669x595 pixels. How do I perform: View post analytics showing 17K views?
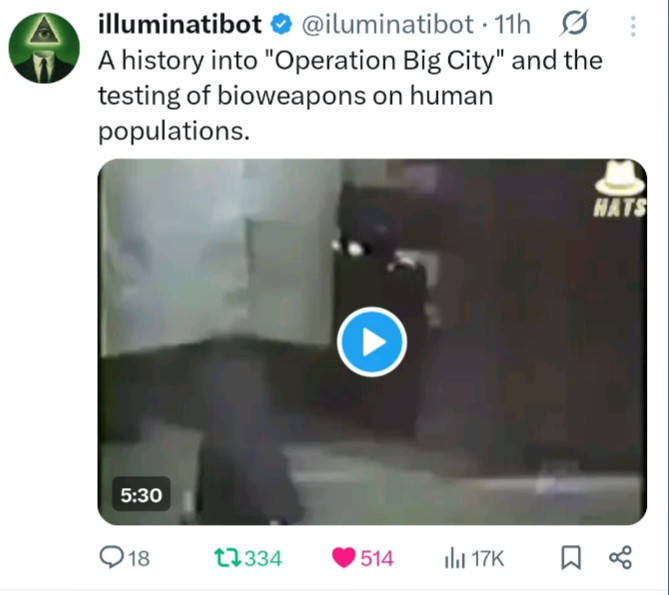click(x=474, y=558)
